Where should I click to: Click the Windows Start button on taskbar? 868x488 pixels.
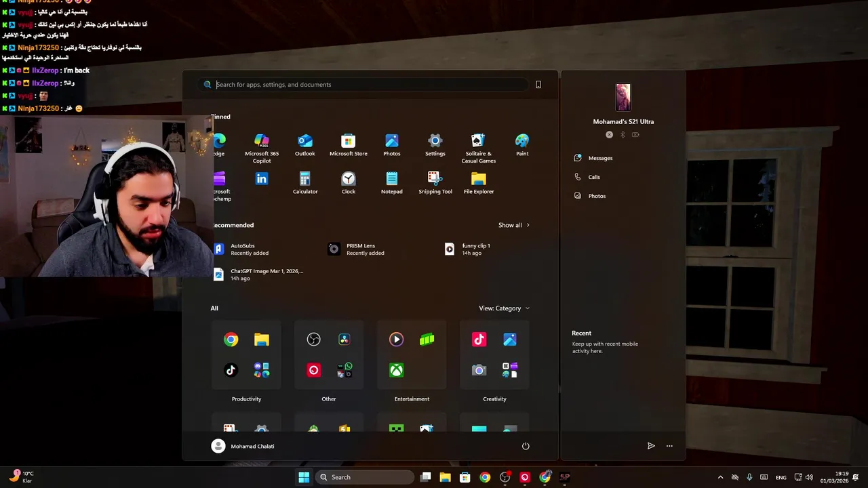(x=304, y=477)
